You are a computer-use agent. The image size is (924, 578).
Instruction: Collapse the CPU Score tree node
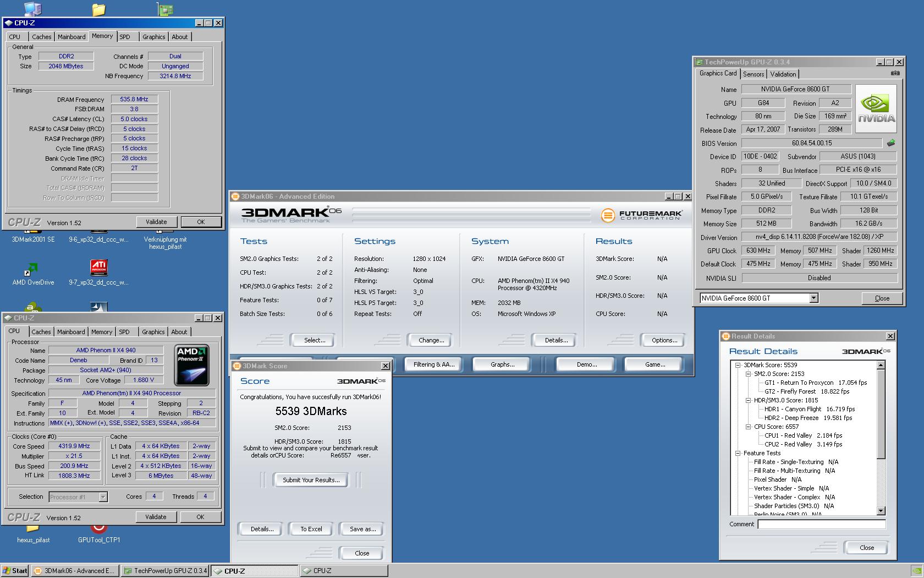748,427
